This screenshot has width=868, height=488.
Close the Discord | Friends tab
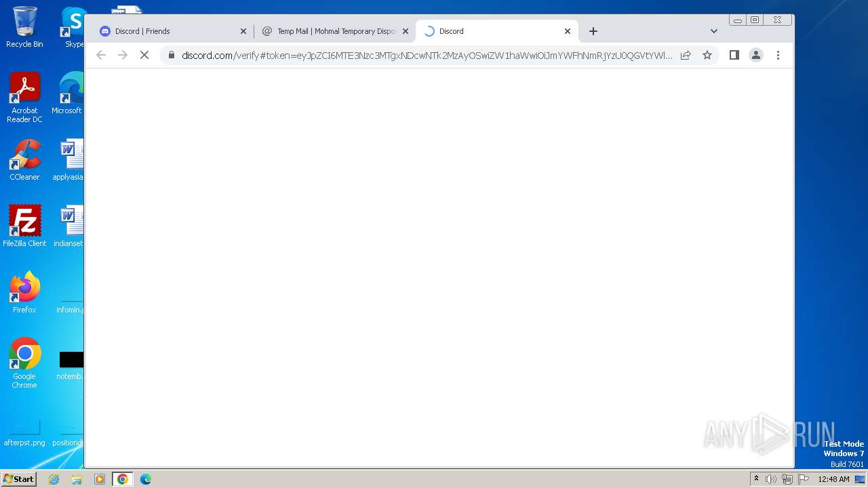click(x=243, y=31)
